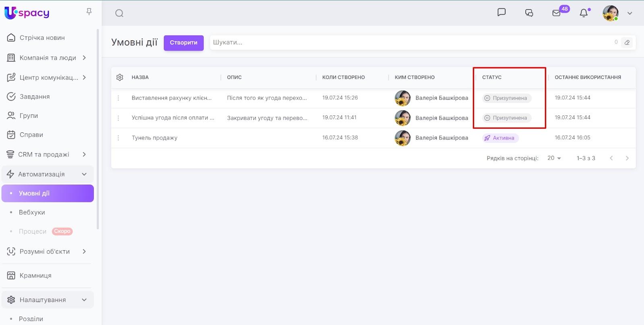
Task: Open the chat message bubble icon
Action: [x=501, y=12]
